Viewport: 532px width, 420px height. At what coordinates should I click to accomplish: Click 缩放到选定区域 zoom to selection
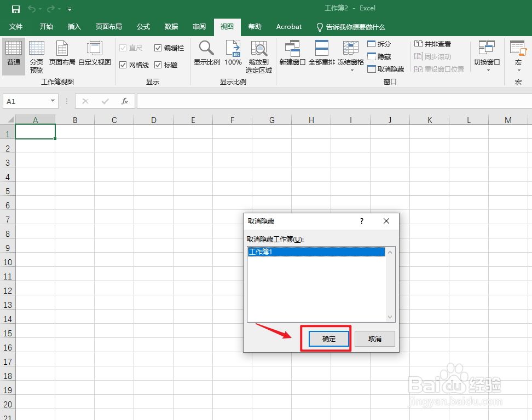point(259,56)
